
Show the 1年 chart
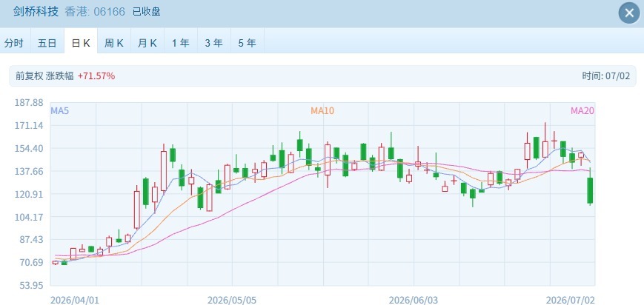click(180, 43)
